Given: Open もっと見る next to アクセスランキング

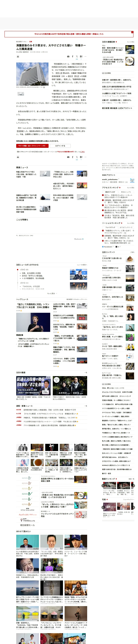Looking at the screenshot, I should 130,188.
